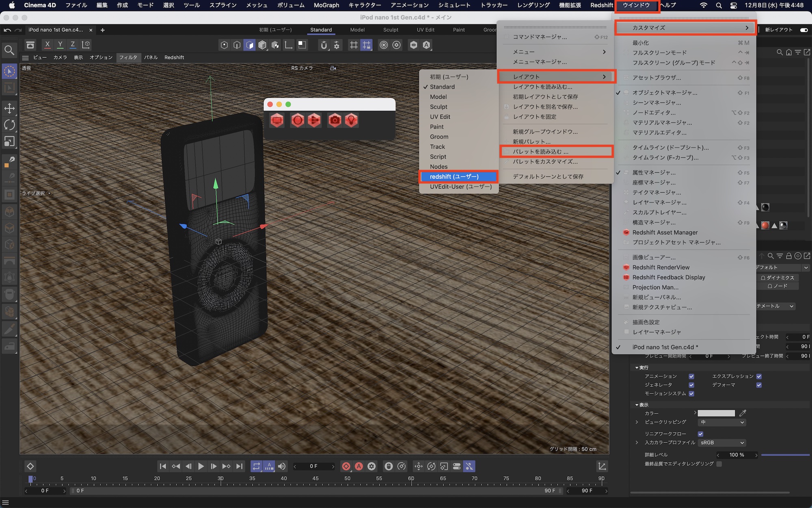Open Redshift RenderView from menu
This screenshot has height=508, width=812.
pyautogui.click(x=661, y=267)
